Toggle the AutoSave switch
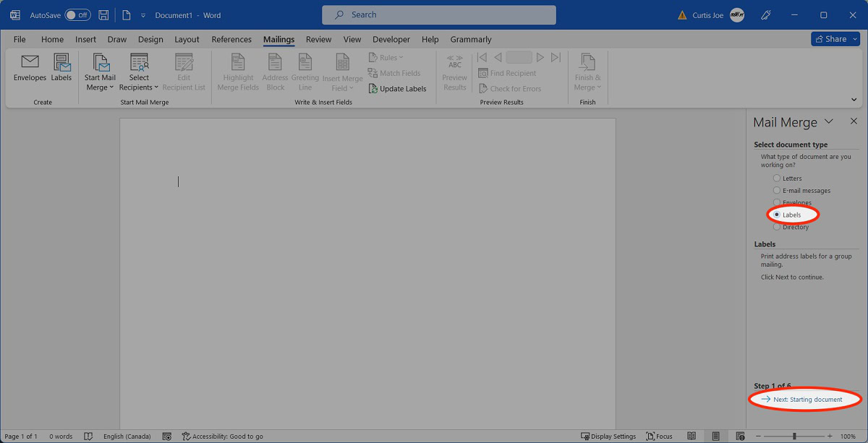The image size is (868, 443). coord(77,15)
